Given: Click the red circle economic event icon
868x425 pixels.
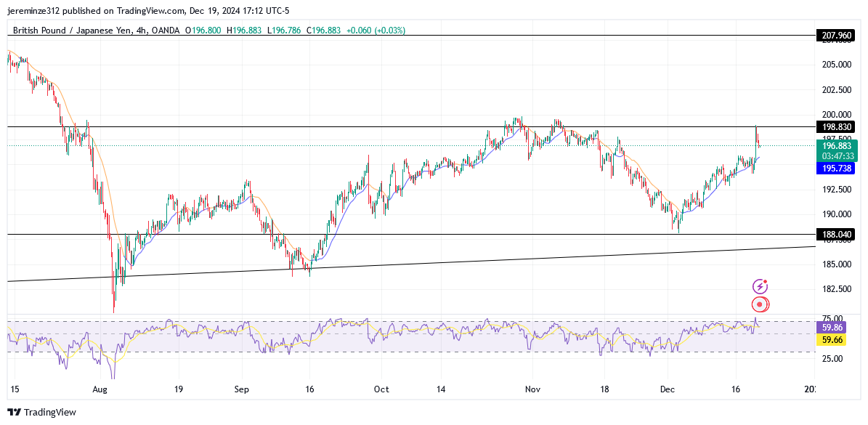Looking at the screenshot, I should coord(760,304).
